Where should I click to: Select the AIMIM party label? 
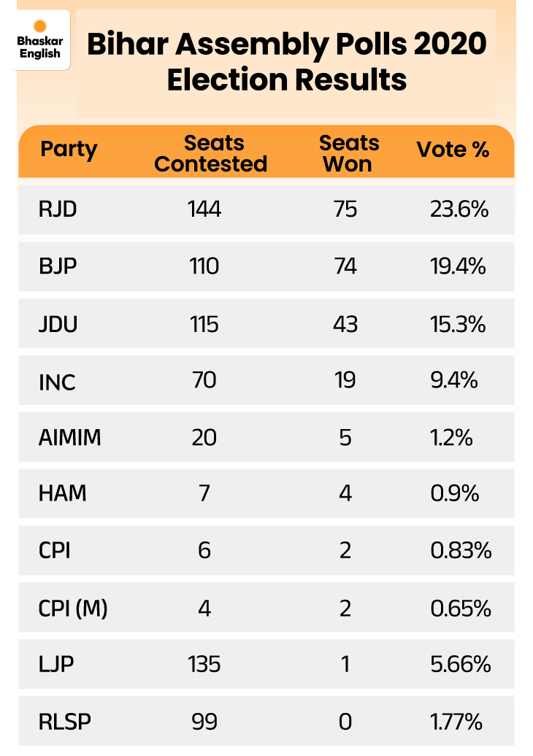pyautogui.click(x=70, y=437)
